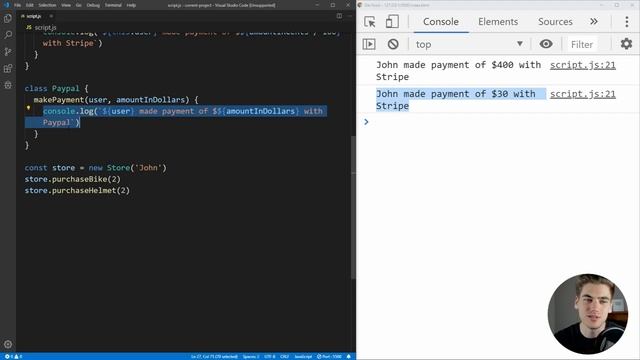Open the Help menu in VS Code
The height and width of the screenshot is (360, 640).
pyautogui.click(x=131, y=5)
